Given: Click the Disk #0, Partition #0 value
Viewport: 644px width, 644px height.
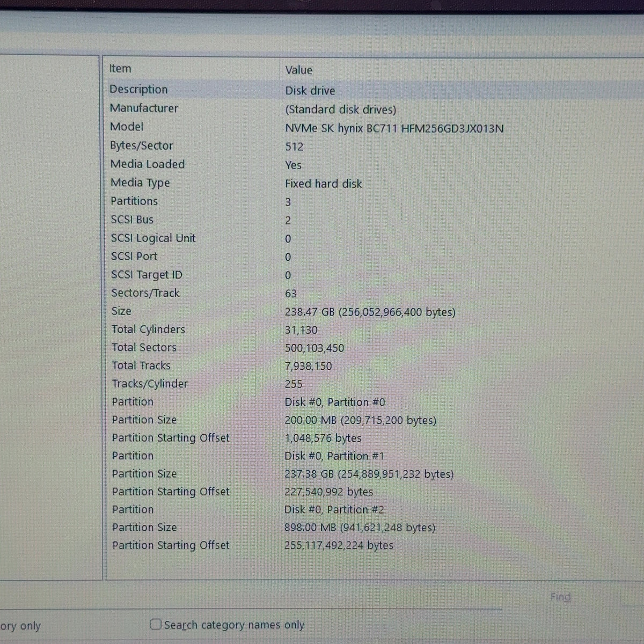Looking at the screenshot, I should [x=335, y=402].
